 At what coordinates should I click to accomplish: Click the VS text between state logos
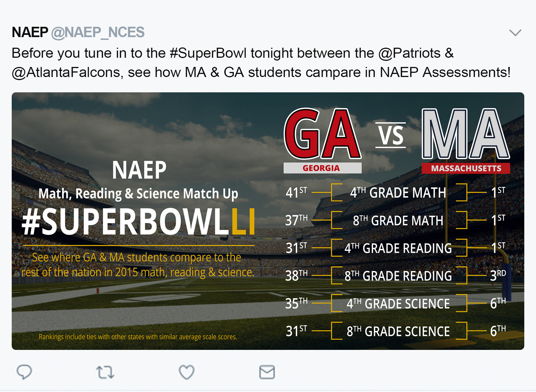coord(391,135)
